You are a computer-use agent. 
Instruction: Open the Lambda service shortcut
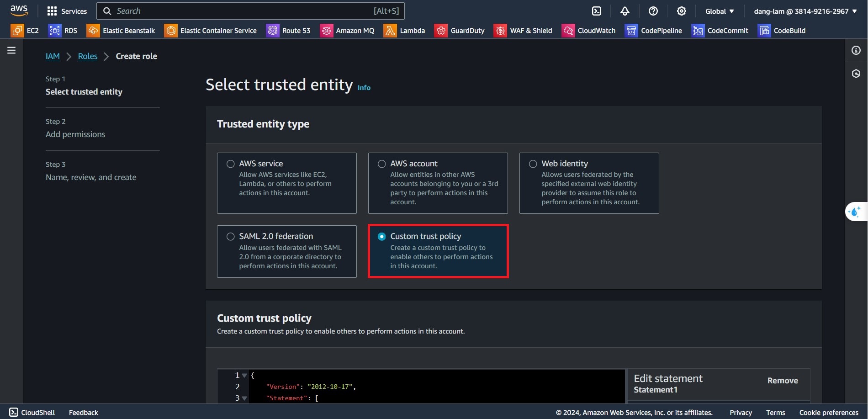404,31
